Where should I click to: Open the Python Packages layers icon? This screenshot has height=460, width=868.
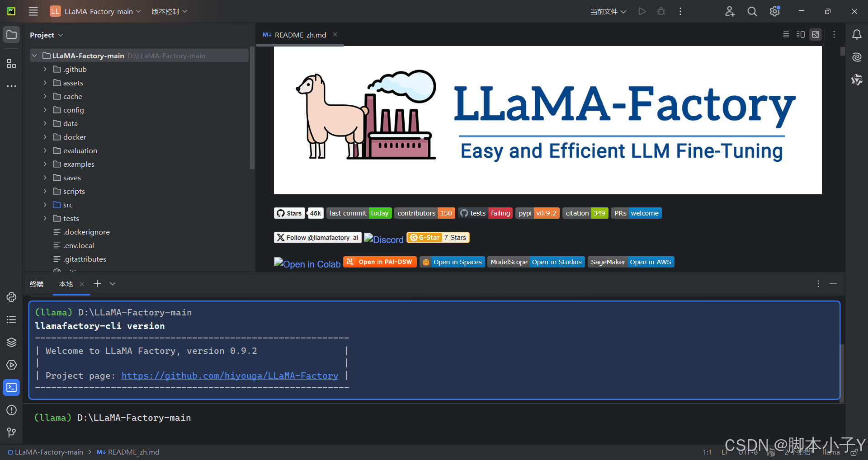[12, 342]
